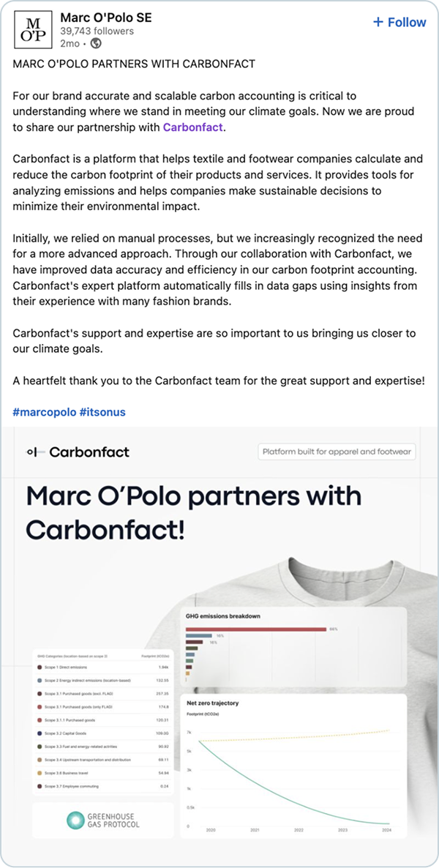Screen dimensions: 439x868
Task: Click the 39,743 followers count
Action: point(98,31)
